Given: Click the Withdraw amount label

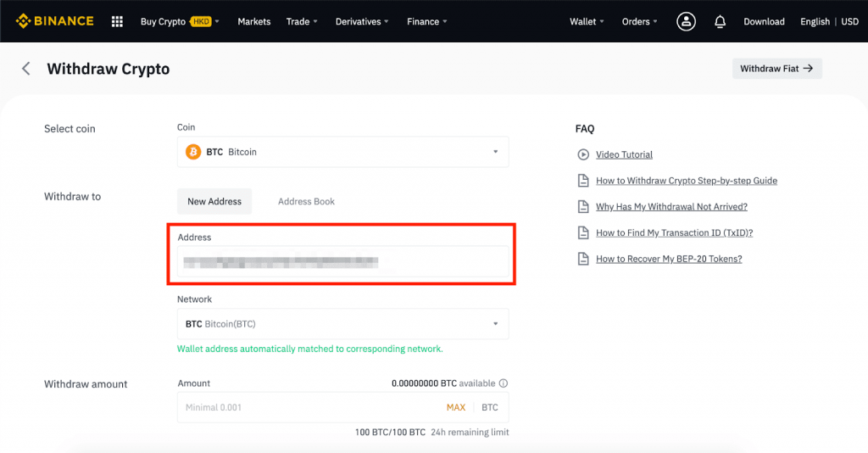Looking at the screenshot, I should [86, 383].
